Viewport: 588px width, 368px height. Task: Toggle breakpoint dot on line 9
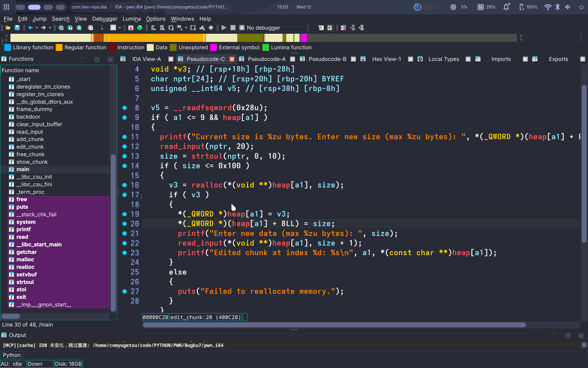coord(124,117)
